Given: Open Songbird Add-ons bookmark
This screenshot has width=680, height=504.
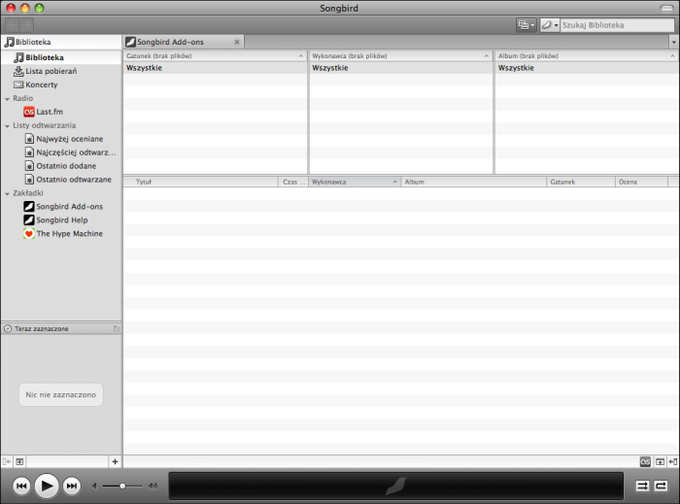Looking at the screenshot, I should (x=61, y=206).
